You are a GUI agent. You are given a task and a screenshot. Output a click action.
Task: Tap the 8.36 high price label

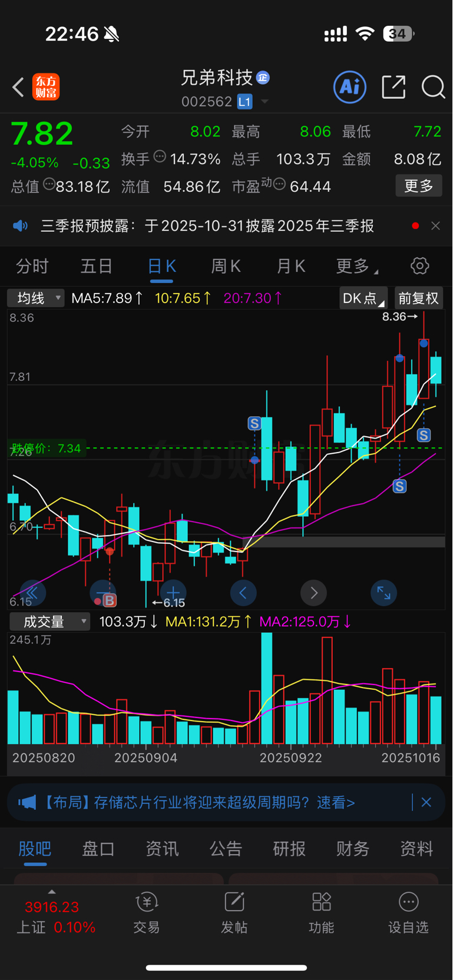pyautogui.click(x=399, y=317)
